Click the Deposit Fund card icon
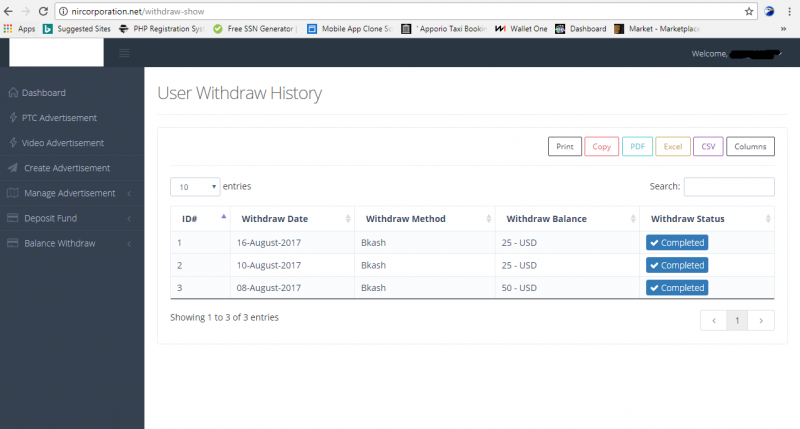Viewport: 800px width, 429px height. [13, 218]
